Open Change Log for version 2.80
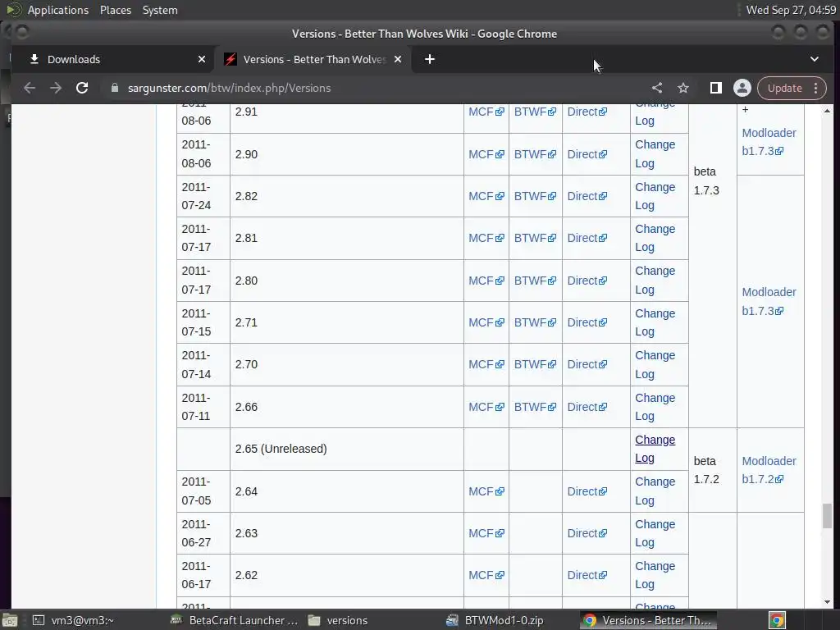Image resolution: width=840 pixels, height=630 pixels. pos(655,281)
